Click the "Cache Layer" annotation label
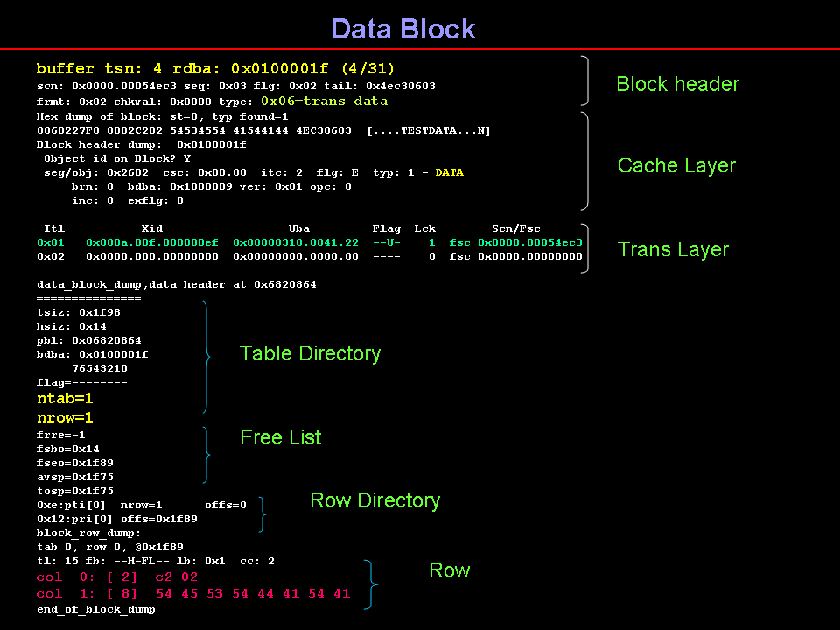 (x=676, y=165)
